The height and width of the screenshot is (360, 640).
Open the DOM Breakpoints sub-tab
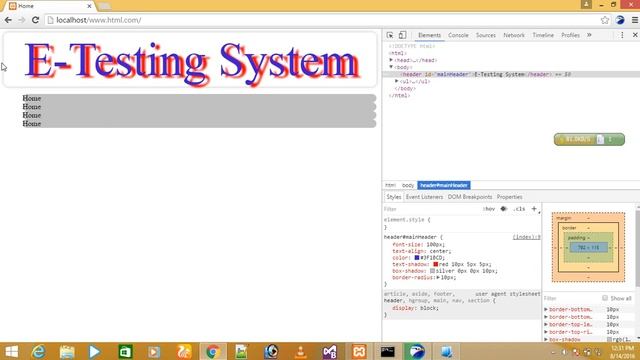[470, 197]
